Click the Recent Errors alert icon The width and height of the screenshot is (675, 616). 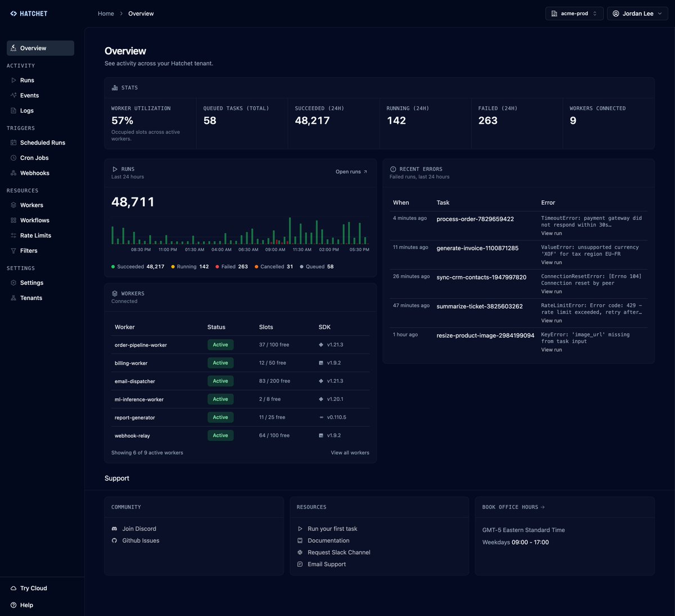(393, 169)
